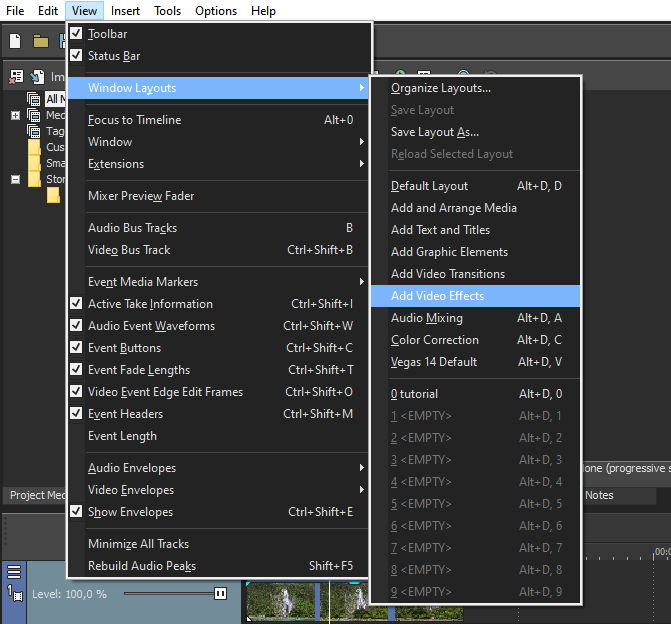Click Save Layout As entry

tap(434, 132)
